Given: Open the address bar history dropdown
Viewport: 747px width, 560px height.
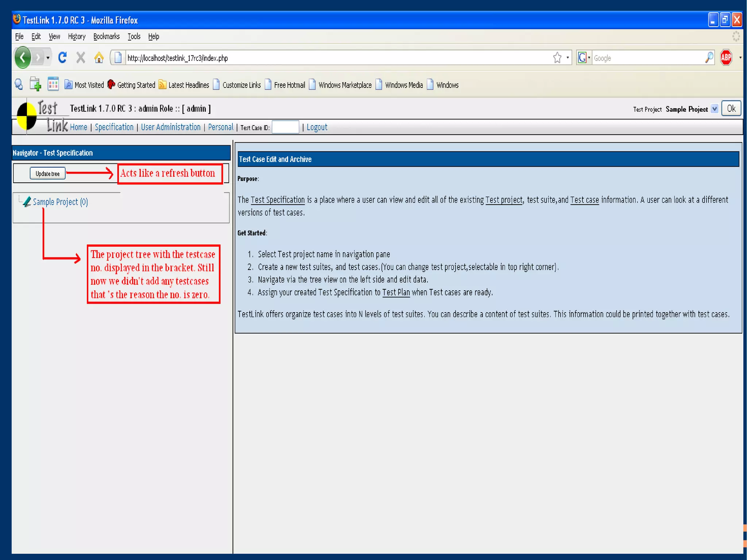Looking at the screenshot, I should [568, 58].
